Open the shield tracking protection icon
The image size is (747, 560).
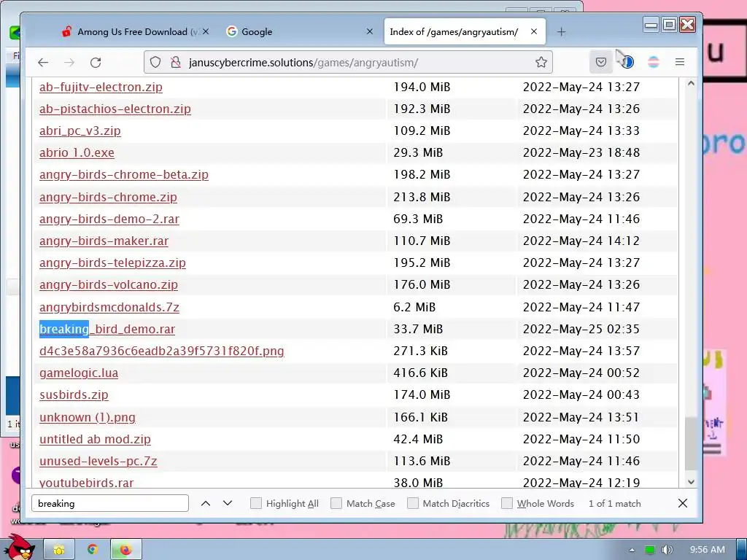point(155,63)
